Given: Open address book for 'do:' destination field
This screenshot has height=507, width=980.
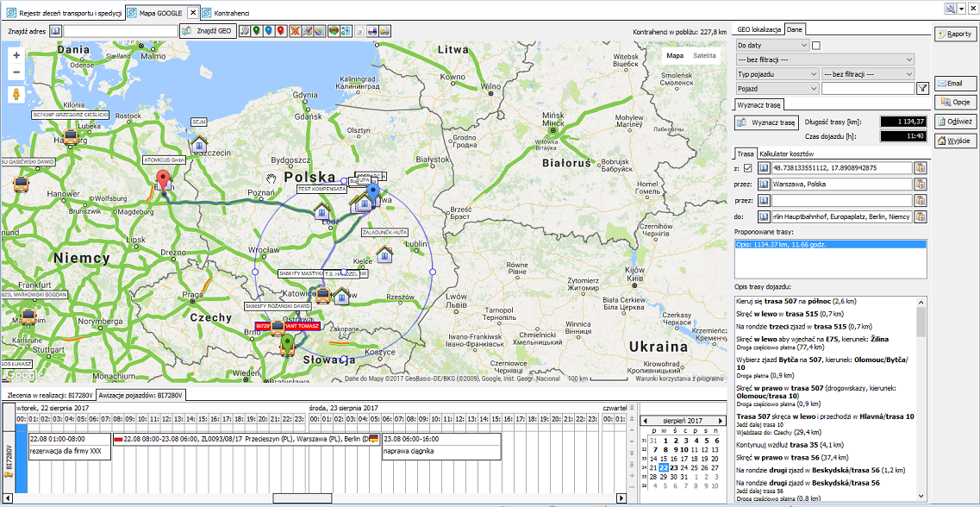Looking at the screenshot, I should pyautogui.click(x=764, y=217).
